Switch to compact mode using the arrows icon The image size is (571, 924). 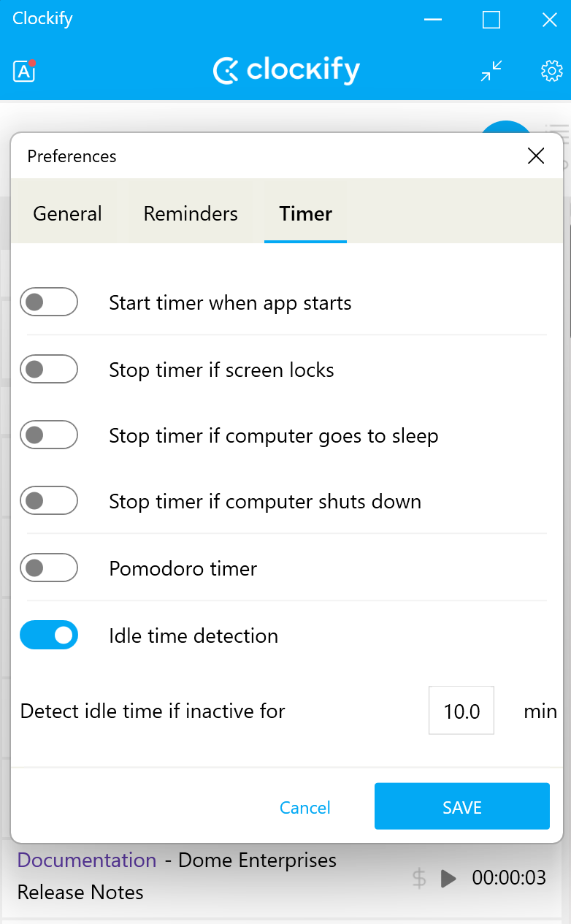[x=491, y=70]
